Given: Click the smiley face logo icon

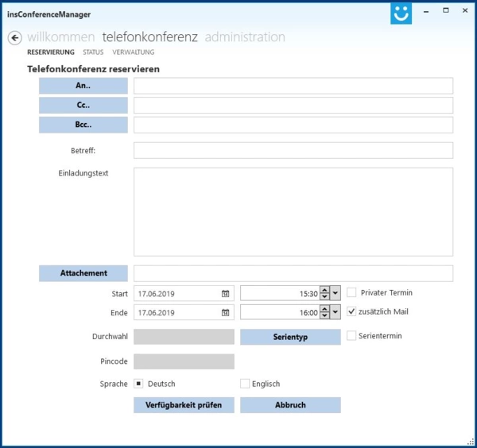Looking at the screenshot, I should click(x=401, y=14).
